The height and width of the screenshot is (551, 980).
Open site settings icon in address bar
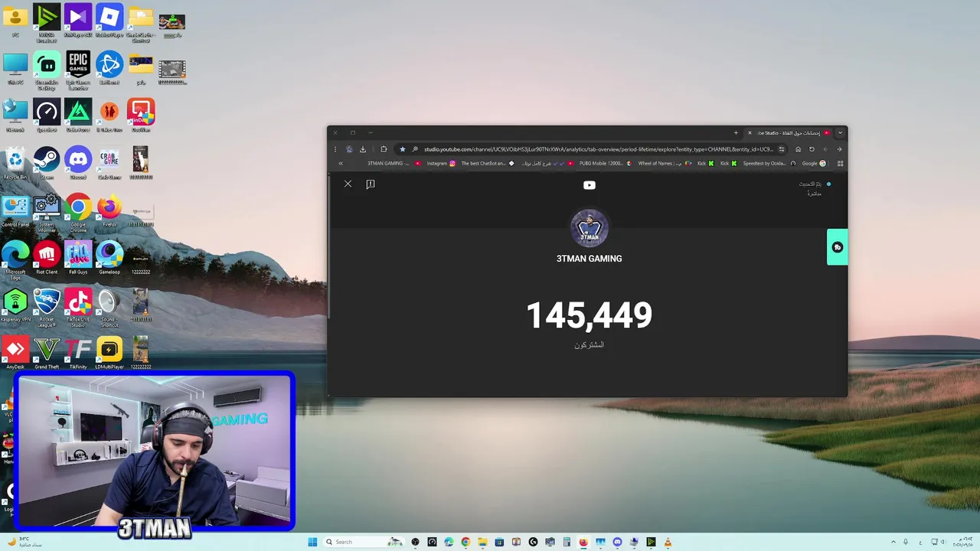click(x=781, y=149)
